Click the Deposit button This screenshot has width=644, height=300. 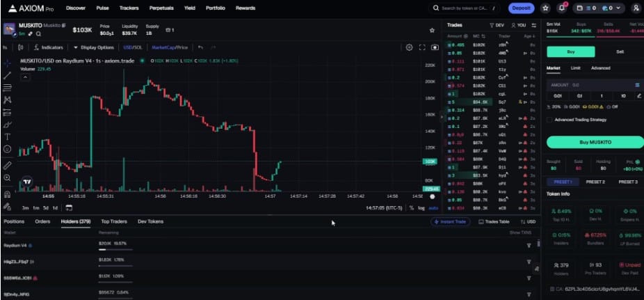tap(521, 8)
